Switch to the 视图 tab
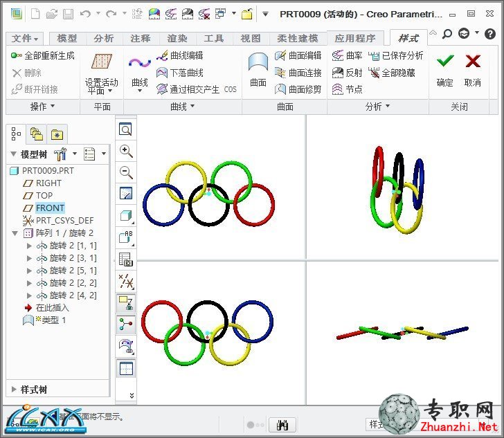 (x=251, y=39)
